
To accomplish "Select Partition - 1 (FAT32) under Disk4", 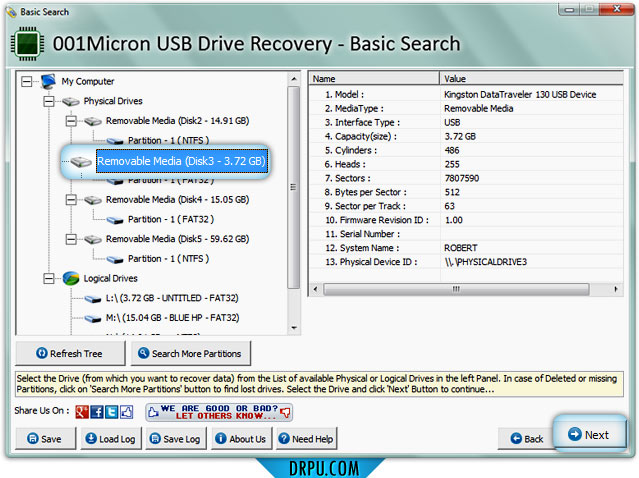I will coord(171,220).
